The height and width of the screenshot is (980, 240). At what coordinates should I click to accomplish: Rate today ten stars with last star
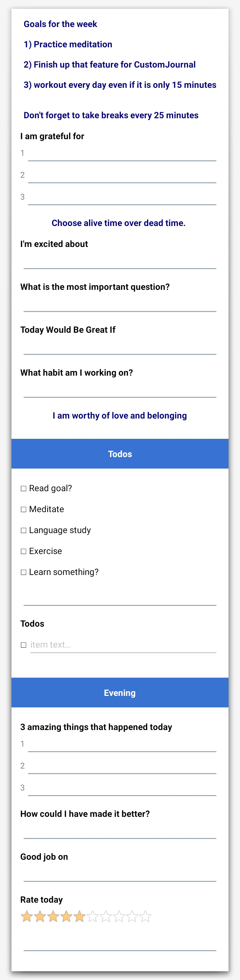tap(145, 916)
